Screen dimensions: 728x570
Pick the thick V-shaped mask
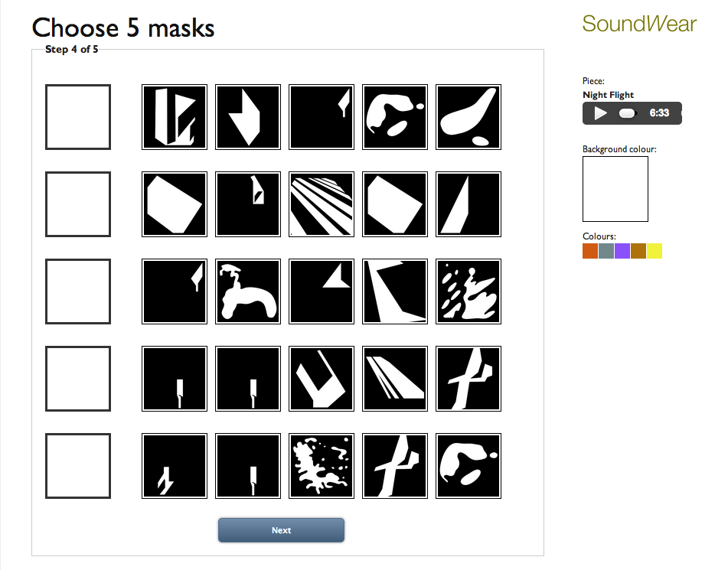322,379
